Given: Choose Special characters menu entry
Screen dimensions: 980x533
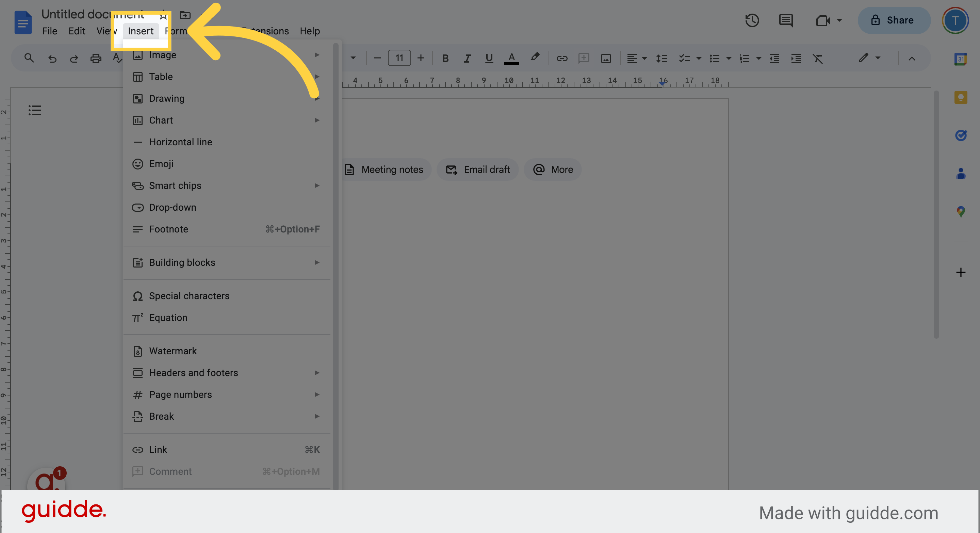Looking at the screenshot, I should pos(189,296).
